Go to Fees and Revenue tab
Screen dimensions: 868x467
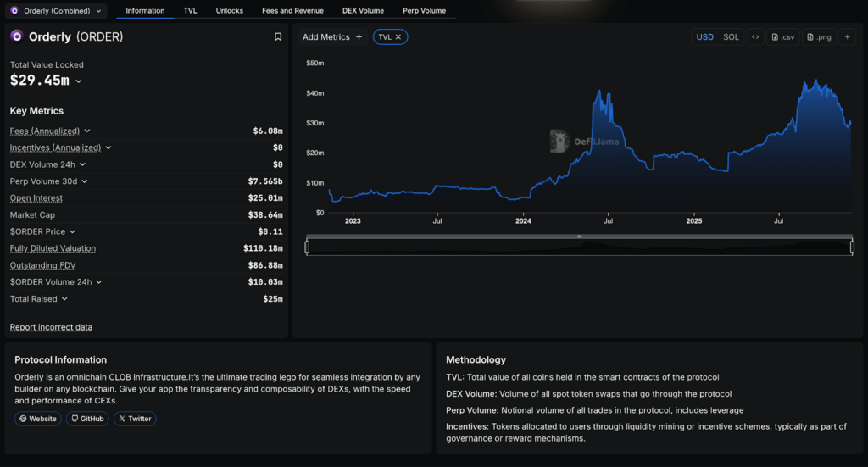pos(292,10)
